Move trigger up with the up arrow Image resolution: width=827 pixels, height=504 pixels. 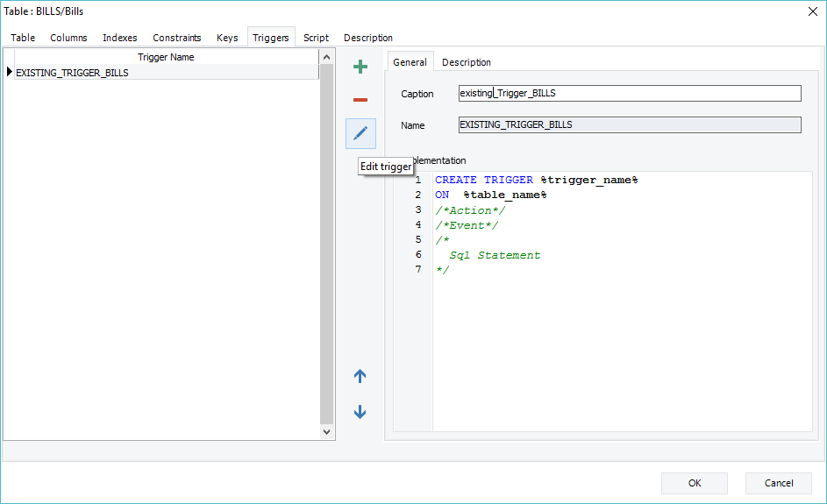[360, 376]
